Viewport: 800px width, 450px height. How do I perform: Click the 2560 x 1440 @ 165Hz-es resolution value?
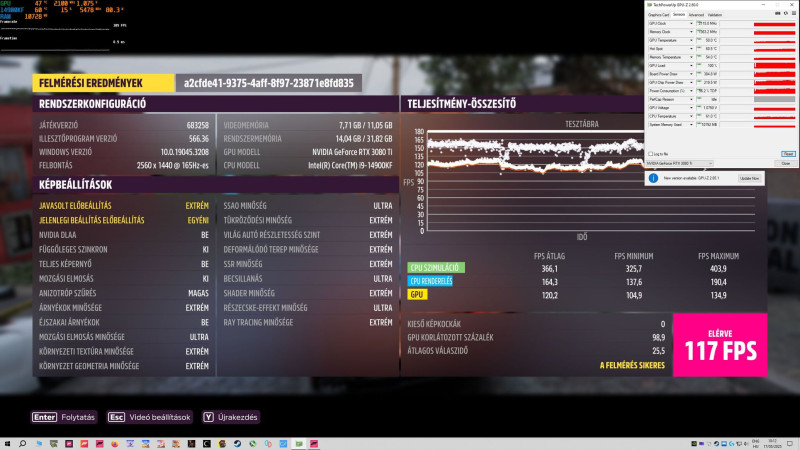(x=172, y=165)
